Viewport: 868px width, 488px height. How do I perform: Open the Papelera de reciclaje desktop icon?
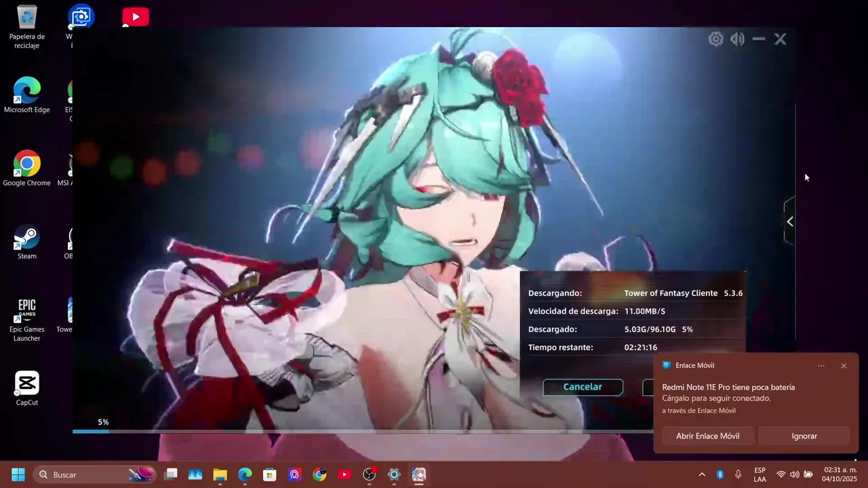27,27
